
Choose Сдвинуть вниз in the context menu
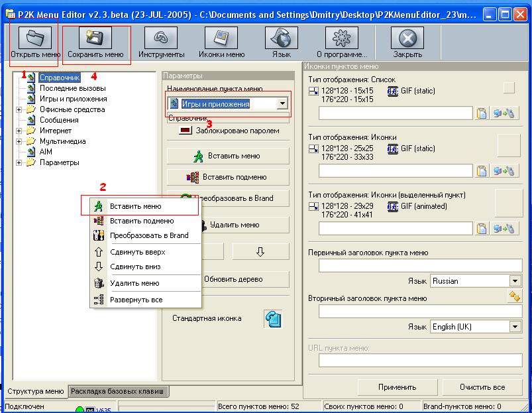point(146,266)
